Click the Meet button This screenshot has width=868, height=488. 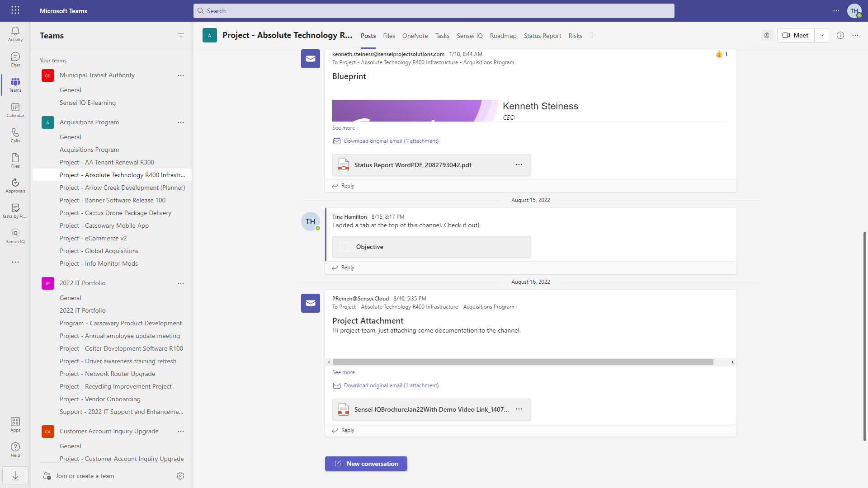[796, 35]
